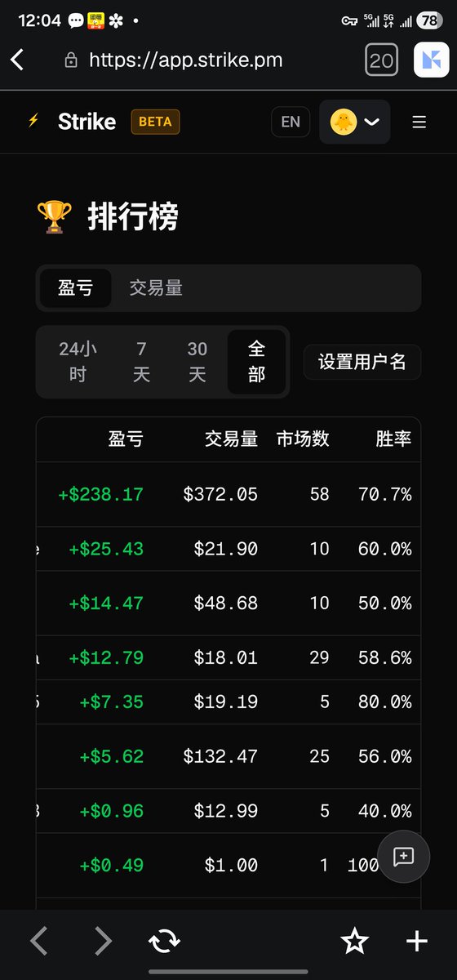Viewport: 457px width, 980px height.
Task: Click the BETA badge
Action: point(155,122)
